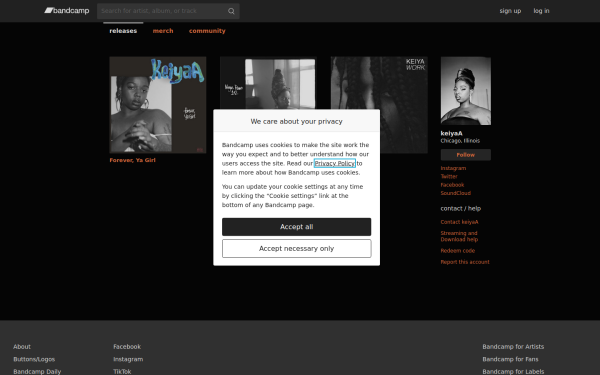The width and height of the screenshot is (600, 375).
Task: Open keiyaA's Facebook link in sidebar
Action: (452, 185)
